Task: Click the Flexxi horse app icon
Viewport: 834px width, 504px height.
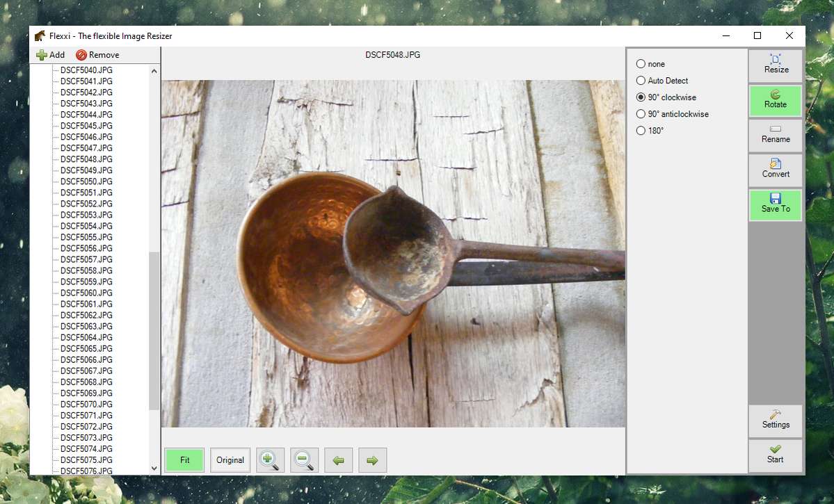Action: pyautogui.click(x=40, y=35)
